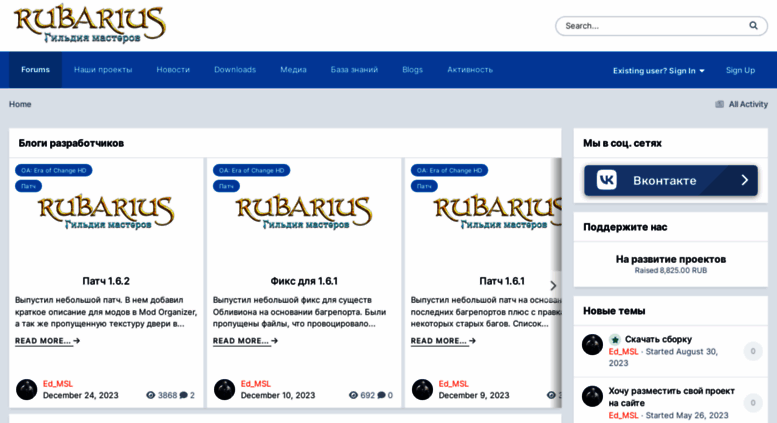Open the Фикс для 1.6.1 post title
Screen dimensions: 777x423
coord(304,281)
